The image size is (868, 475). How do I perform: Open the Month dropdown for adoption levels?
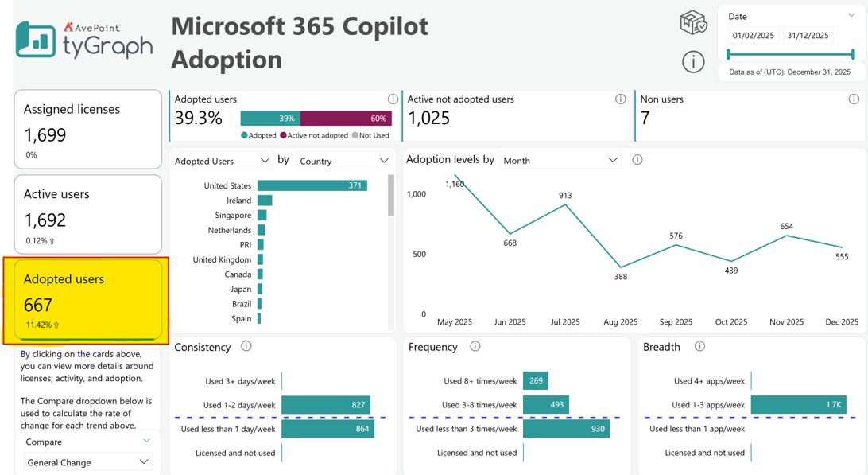point(560,160)
